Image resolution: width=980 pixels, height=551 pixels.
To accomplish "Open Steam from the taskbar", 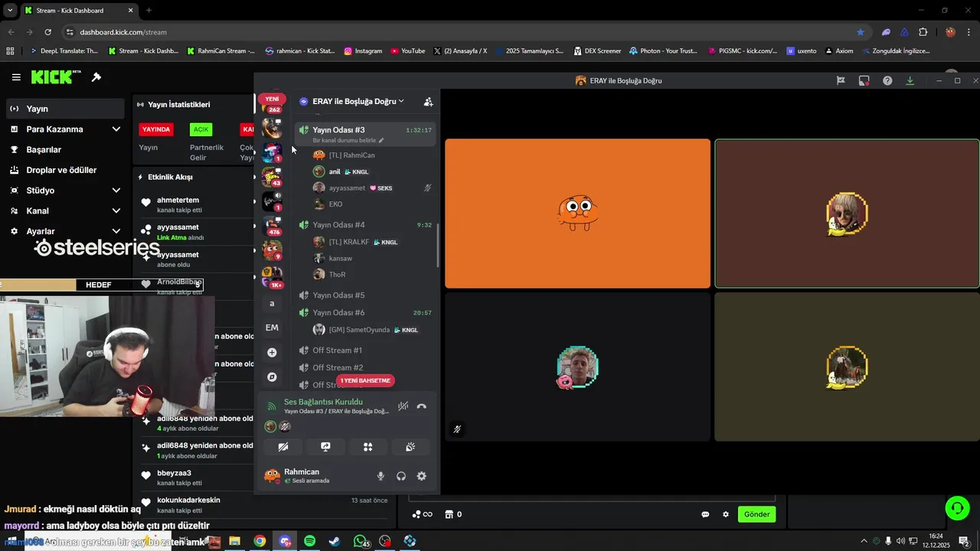I will point(335,541).
